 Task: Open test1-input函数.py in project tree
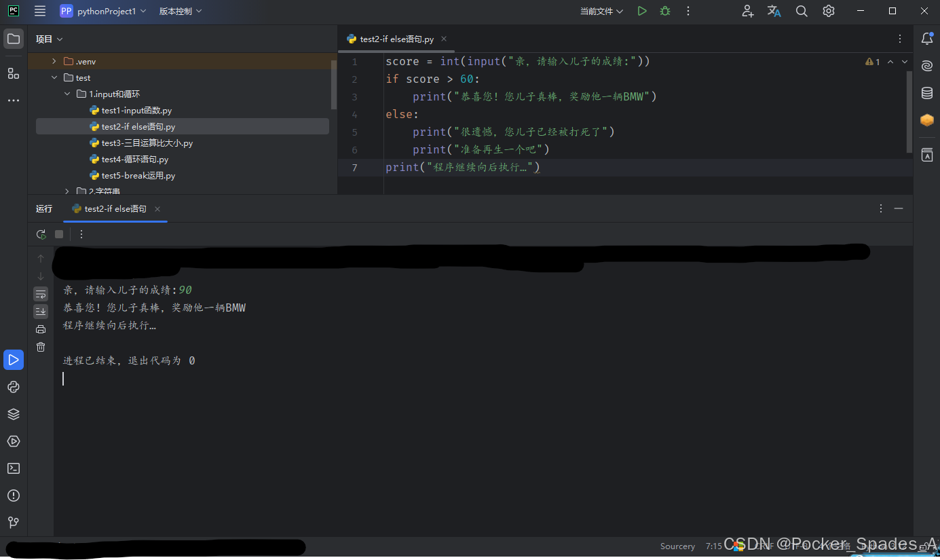[136, 110]
